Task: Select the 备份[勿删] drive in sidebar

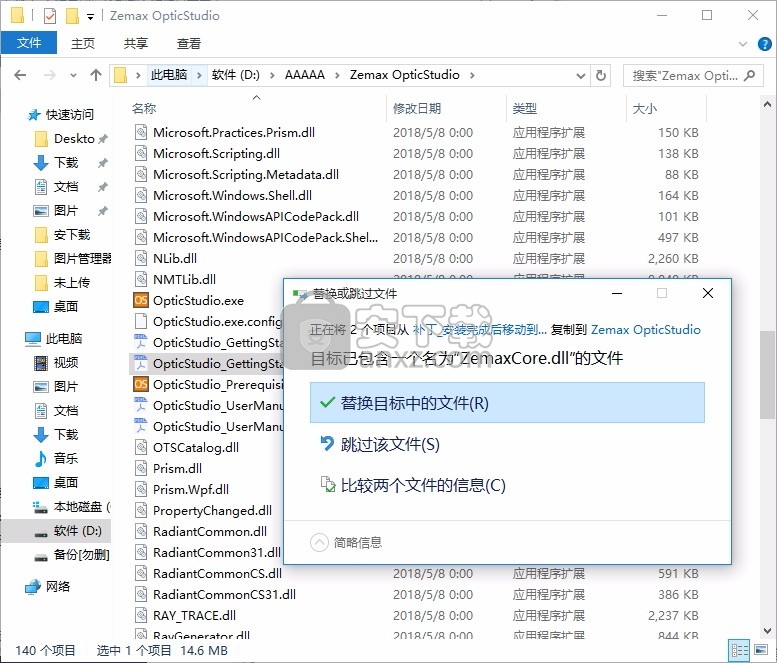Action: (81, 555)
